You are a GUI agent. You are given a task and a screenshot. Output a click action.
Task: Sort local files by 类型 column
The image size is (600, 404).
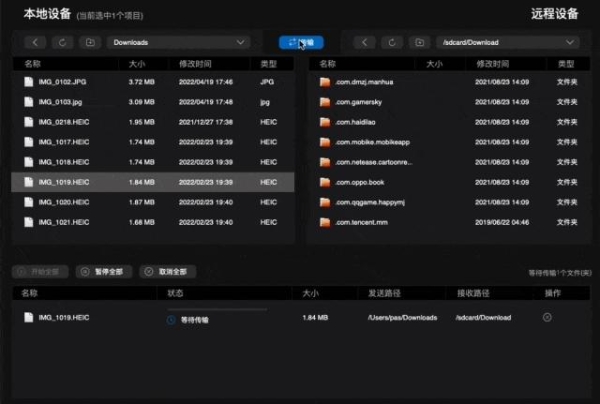pos(269,64)
